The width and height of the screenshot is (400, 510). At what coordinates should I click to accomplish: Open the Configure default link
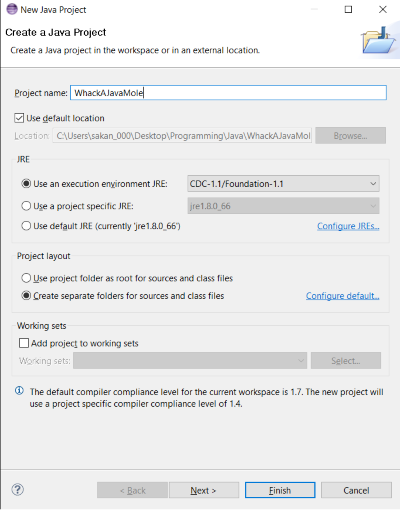tap(343, 296)
